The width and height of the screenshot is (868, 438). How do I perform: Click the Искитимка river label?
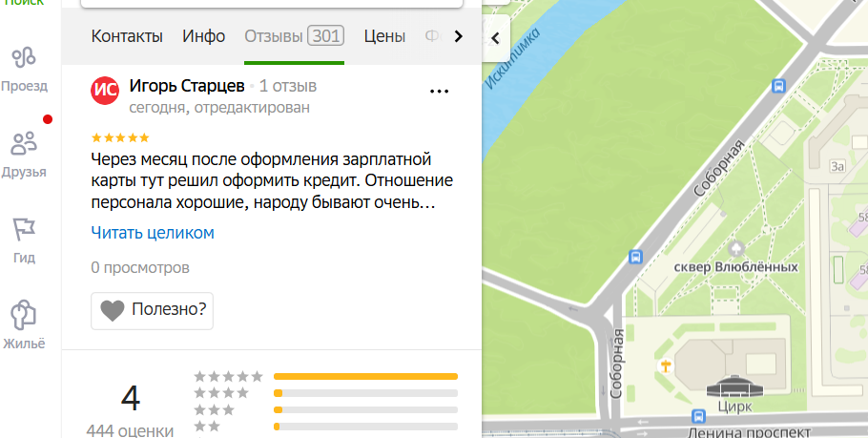(x=512, y=58)
